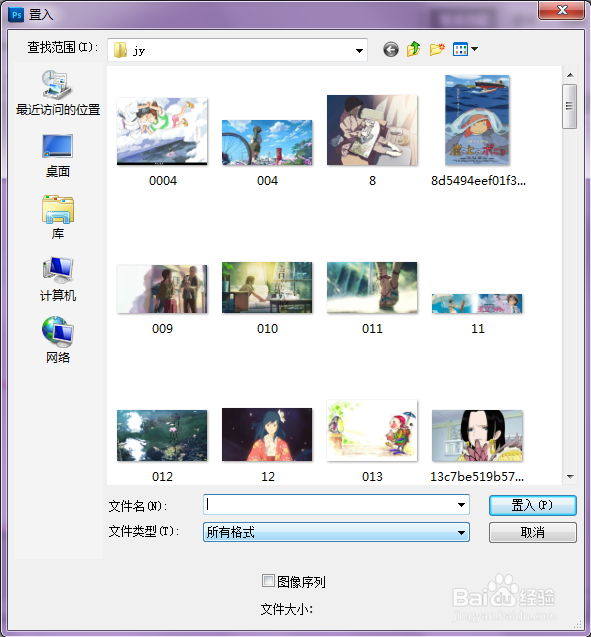This screenshot has height=637, width=591.
Task: Select the image named 8
Action: [x=372, y=130]
